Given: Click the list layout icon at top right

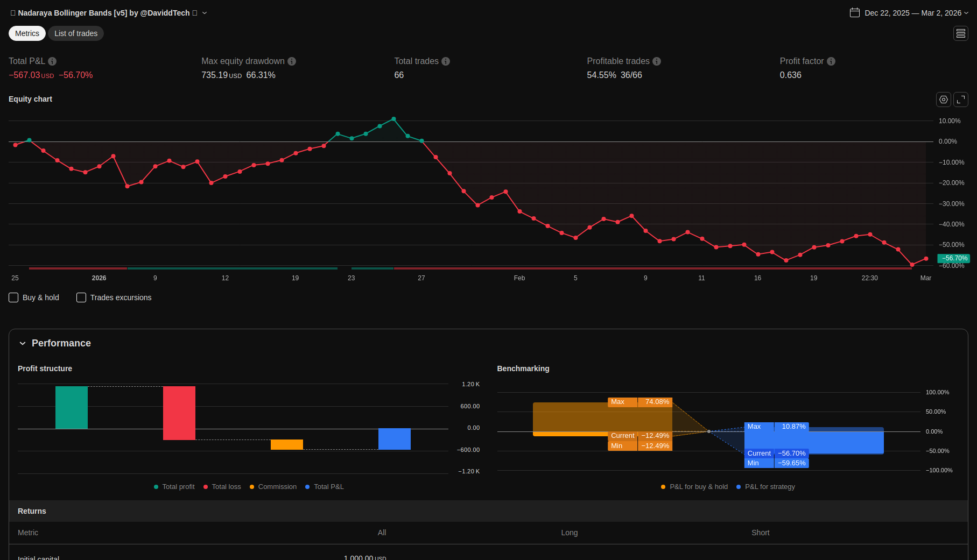Looking at the screenshot, I should click(x=961, y=33).
